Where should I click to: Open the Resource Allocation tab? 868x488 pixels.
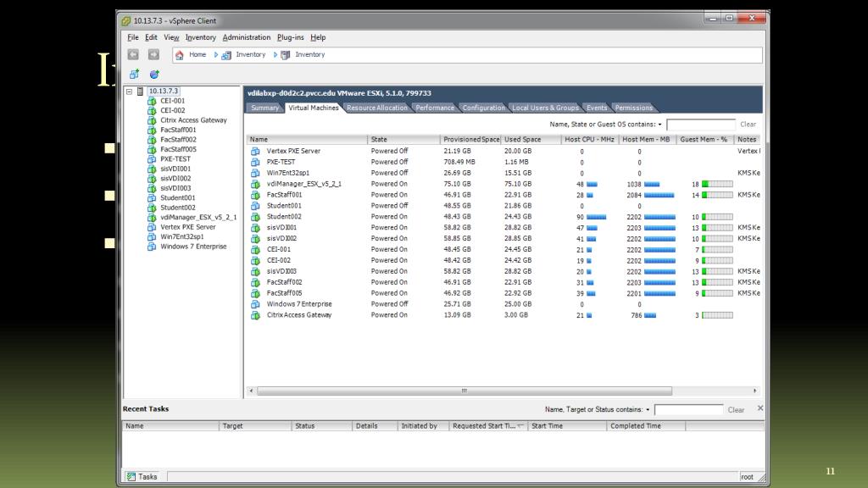pyautogui.click(x=377, y=108)
